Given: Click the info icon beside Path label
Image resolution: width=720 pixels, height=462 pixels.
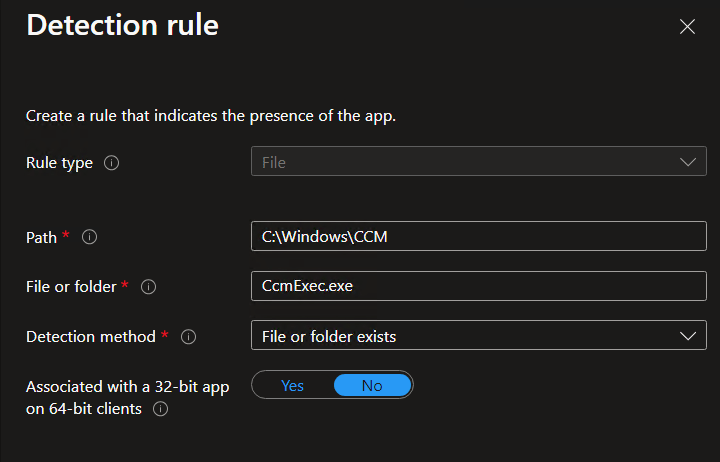Looking at the screenshot, I should point(89,237).
